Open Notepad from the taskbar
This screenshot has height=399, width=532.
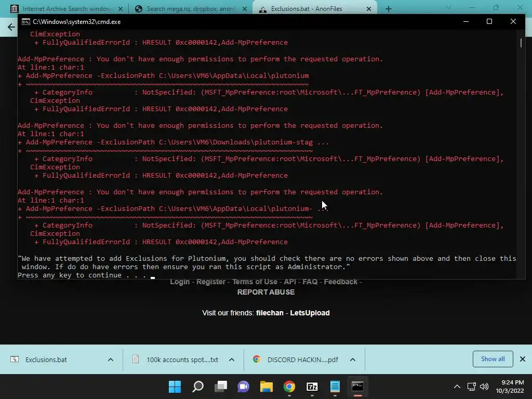coord(335,387)
